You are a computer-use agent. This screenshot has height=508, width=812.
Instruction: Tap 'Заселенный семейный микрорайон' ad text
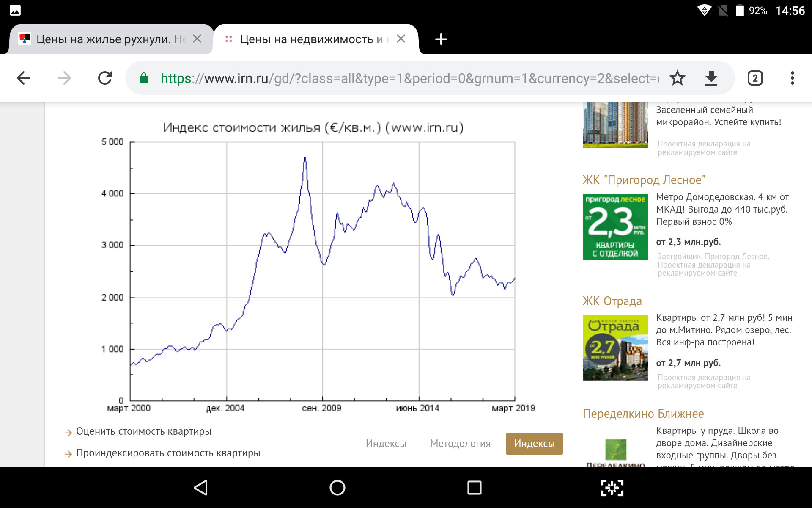719,116
